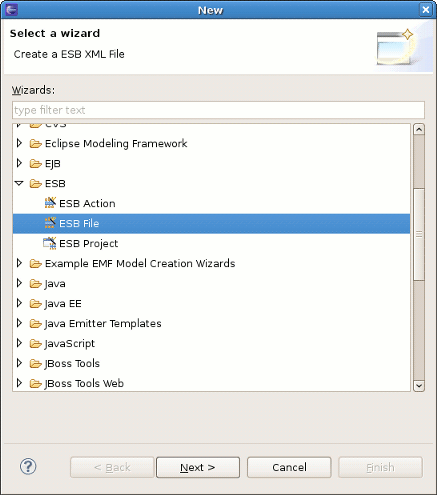Click the ESB folder icon
Image resolution: width=437 pixels, height=495 pixels.
[35, 184]
